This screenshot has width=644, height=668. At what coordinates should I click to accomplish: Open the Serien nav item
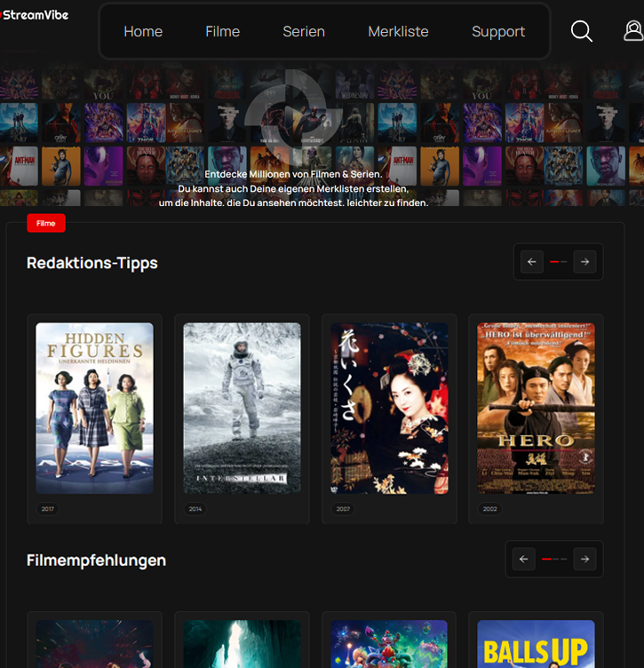304,31
